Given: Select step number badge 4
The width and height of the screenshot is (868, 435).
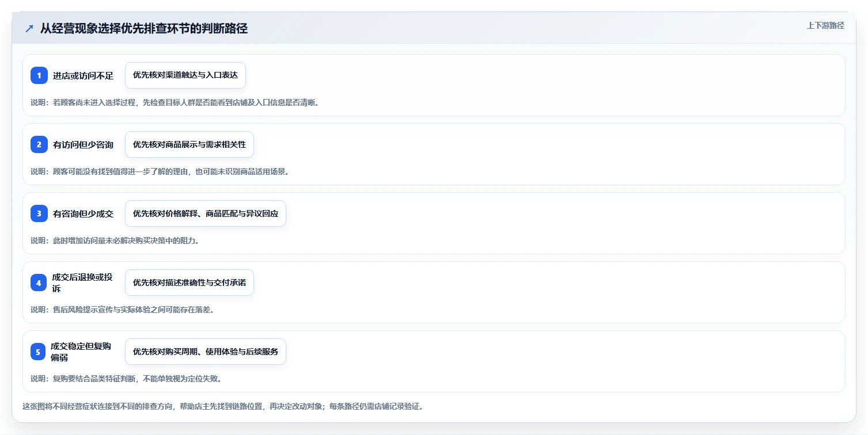Looking at the screenshot, I should pyautogui.click(x=39, y=283).
